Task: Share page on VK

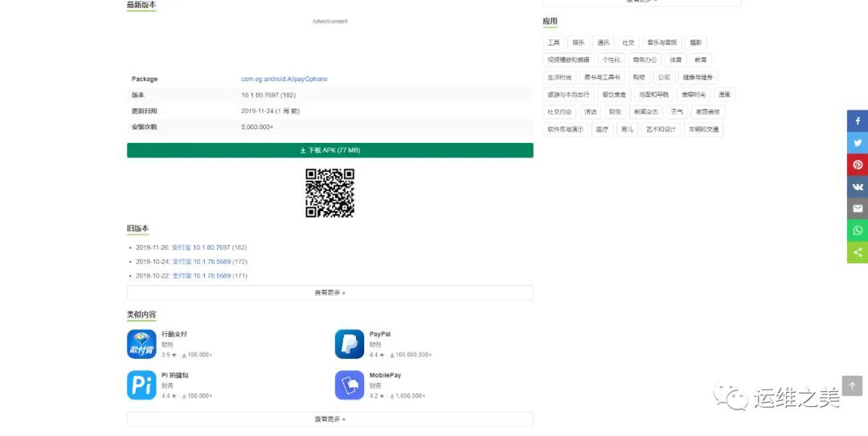Action: [x=858, y=186]
